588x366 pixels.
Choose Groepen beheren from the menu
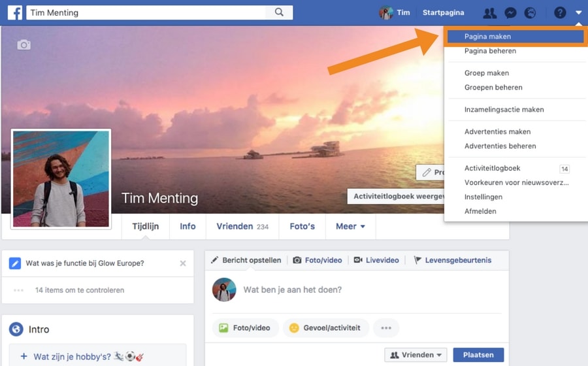pos(493,88)
